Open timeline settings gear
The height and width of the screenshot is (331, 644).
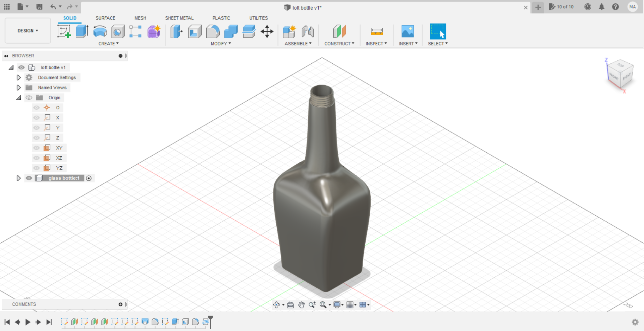[635, 322]
